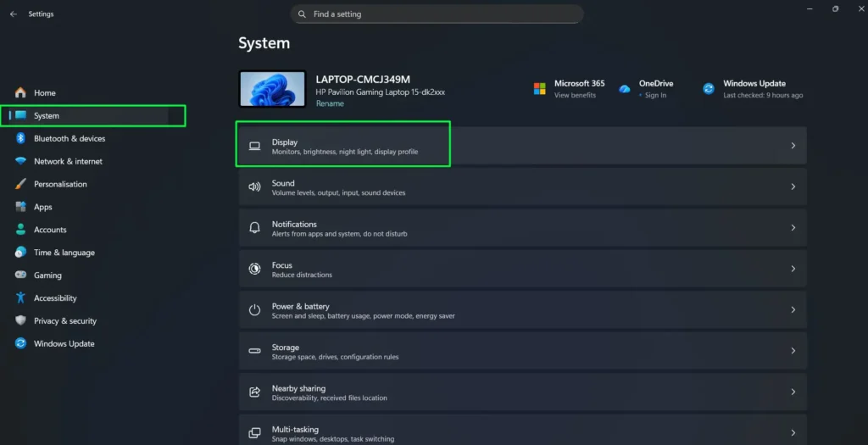Image resolution: width=868 pixels, height=445 pixels.
Task: Click the Apps icon in sidebar
Action: click(x=20, y=207)
